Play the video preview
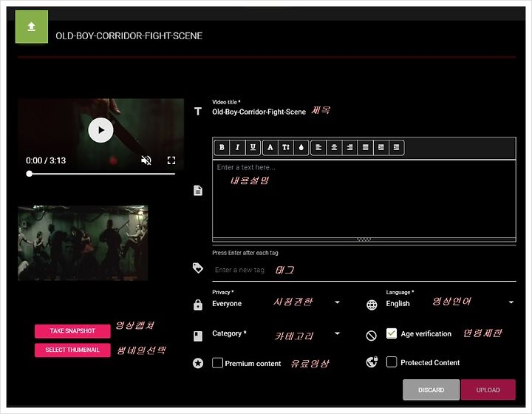Screen dimensions: 532x414 point(100,130)
